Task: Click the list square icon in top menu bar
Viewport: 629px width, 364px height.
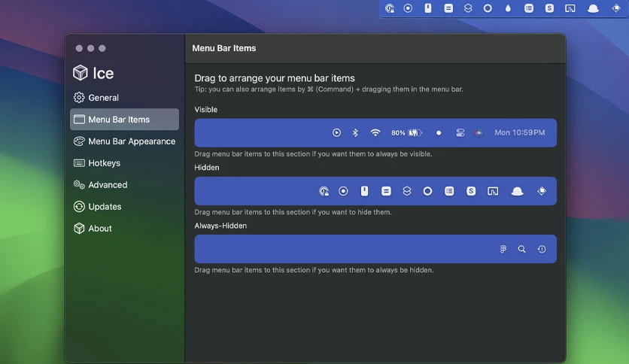Action: coord(529,8)
